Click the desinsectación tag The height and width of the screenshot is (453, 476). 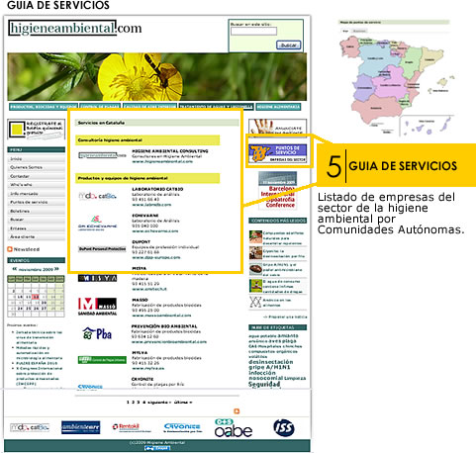[x=270, y=362]
